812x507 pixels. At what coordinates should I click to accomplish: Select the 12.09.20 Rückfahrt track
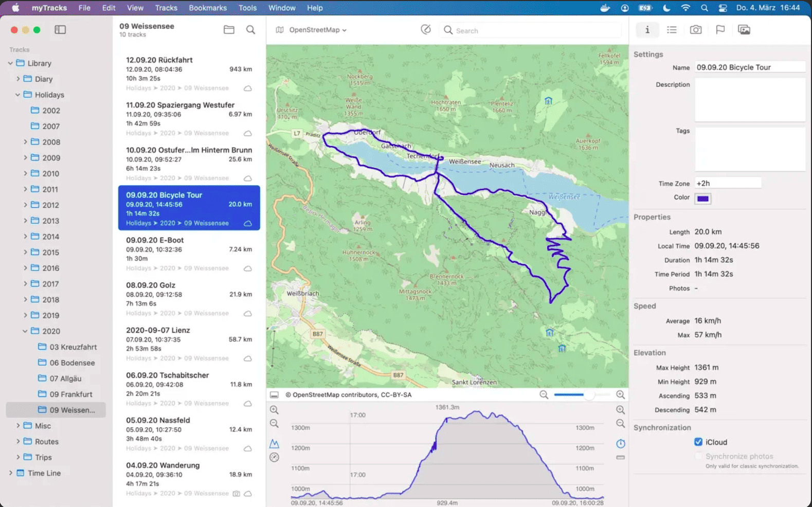click(x=189, y=74)
